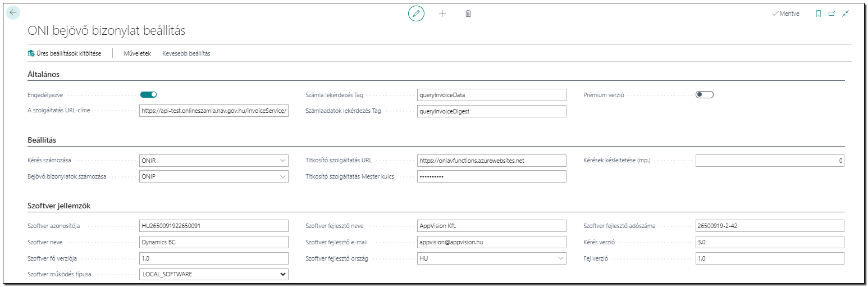Go back with the left arrow icon

point(13,13)
